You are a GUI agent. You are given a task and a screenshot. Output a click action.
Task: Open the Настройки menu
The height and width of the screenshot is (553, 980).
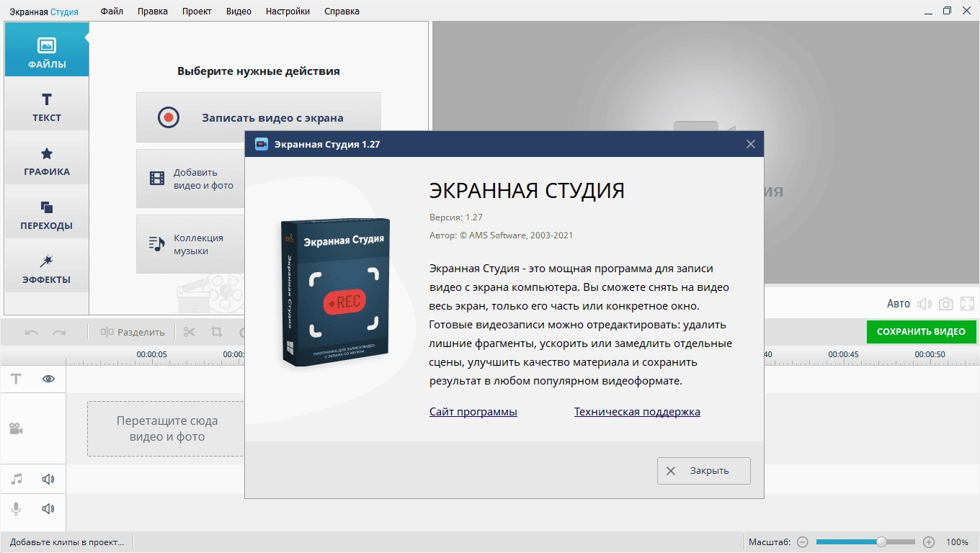click(x=288, y=11)
